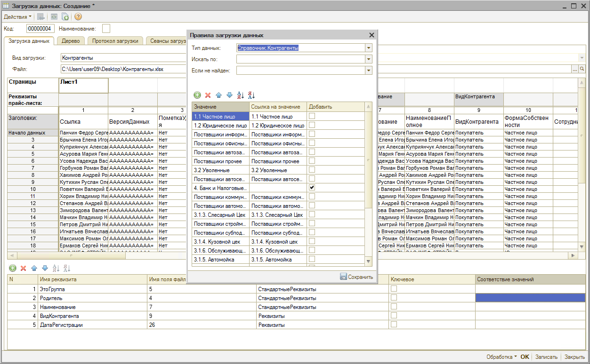590x364 pixels.
Task: Enable the Добавить checkbox for '1.1 Частное лицо'
Action: [x=312, y=116]
